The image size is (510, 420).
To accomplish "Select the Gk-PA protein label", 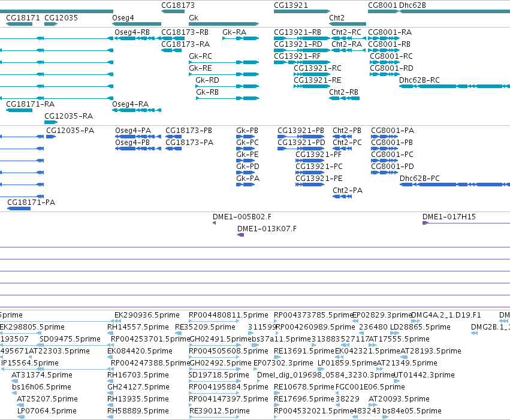I will tap(248, 179).
